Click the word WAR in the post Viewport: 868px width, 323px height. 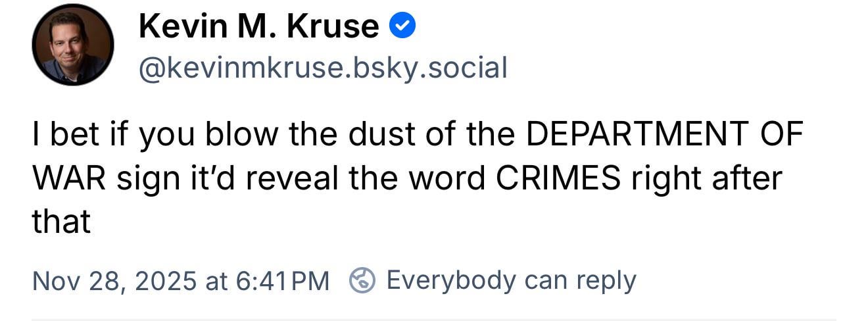pyautogui.click(x=68, y=178)
